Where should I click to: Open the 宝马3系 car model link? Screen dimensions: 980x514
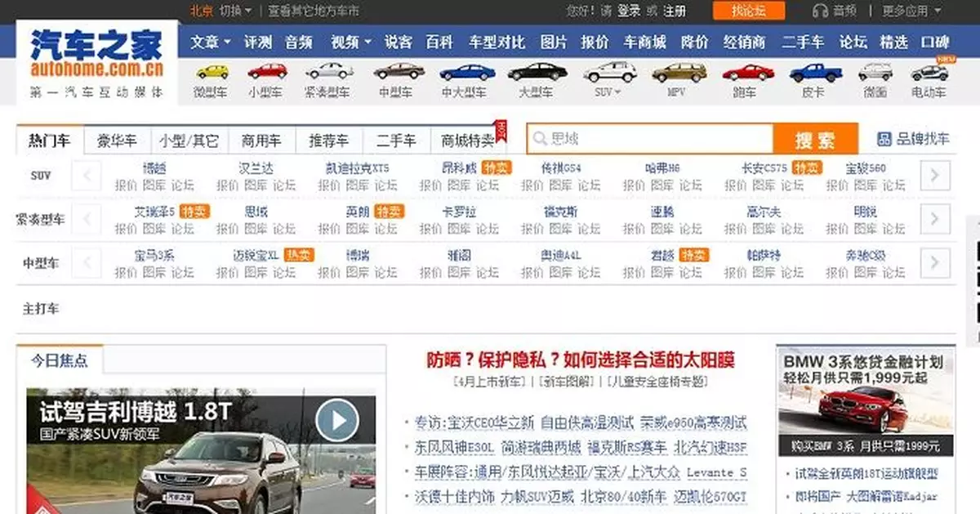click(x=154, y=255)
